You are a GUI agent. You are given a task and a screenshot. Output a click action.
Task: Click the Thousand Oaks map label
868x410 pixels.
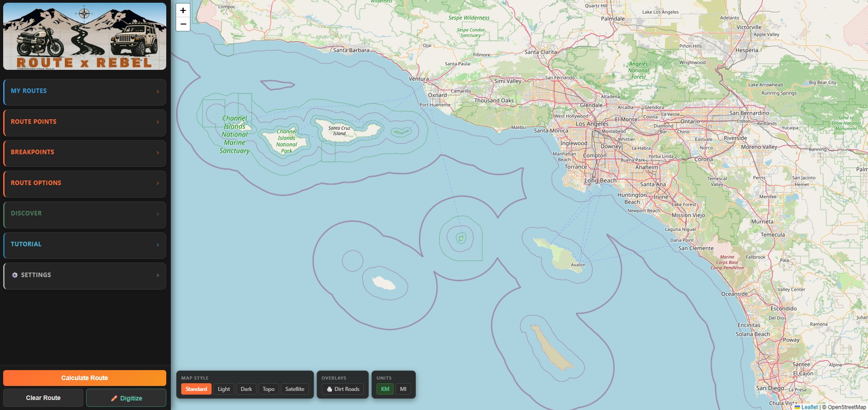[x=494, y=100]
